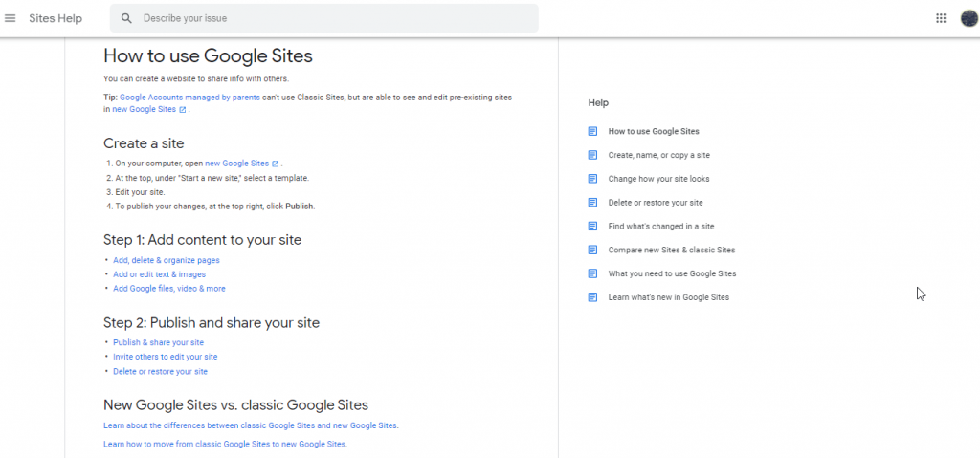
Task: Open Invite others to edit your site
Action: point(165,357)
